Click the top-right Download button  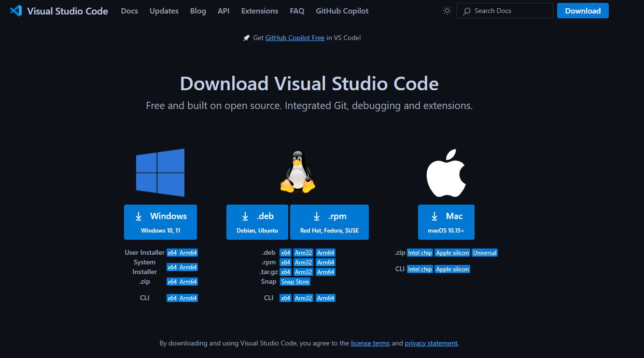pos(583,11)
